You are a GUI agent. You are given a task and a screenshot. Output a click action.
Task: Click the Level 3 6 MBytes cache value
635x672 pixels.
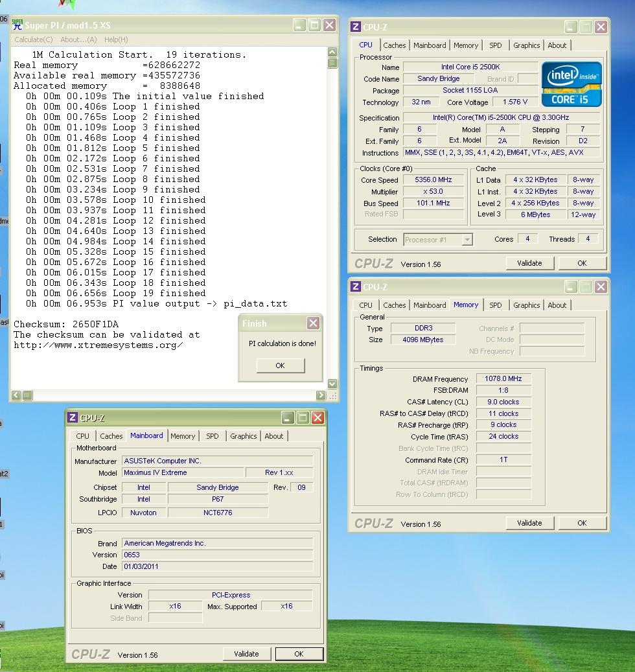[x=536, y=214]
